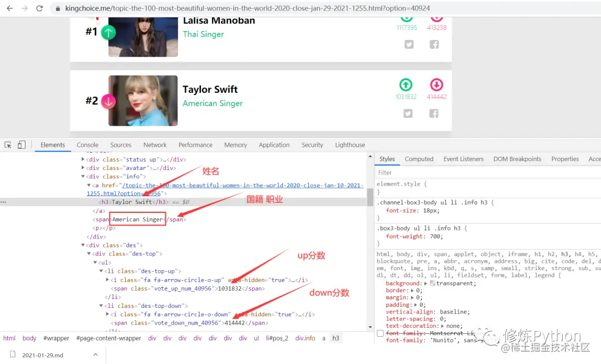Click the transparent background color swatch
Image resolution: width=601 pixels, height=364 pixels.
(432, 283)
